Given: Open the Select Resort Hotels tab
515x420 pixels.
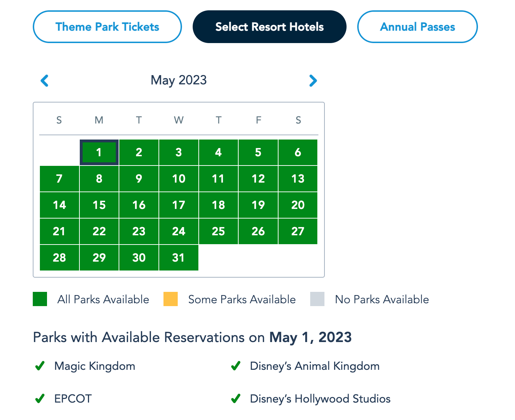Looking at the screenshot, I should pyautogui.click(x=269, y=27).
